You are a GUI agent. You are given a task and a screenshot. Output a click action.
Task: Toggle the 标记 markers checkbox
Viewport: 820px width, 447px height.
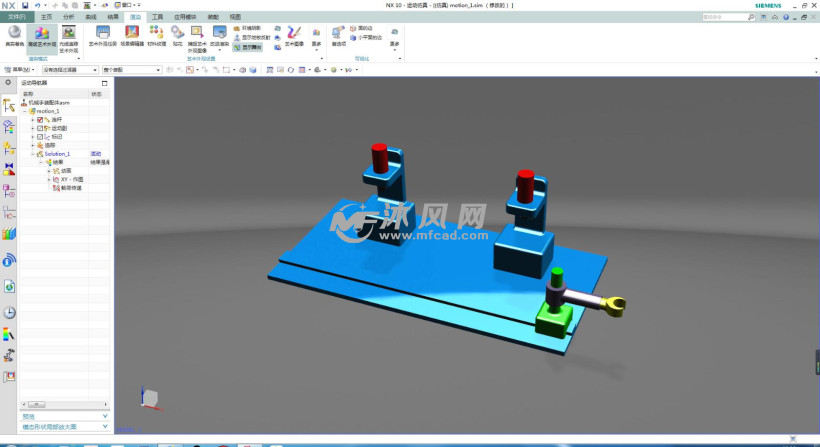coord(41,137)
